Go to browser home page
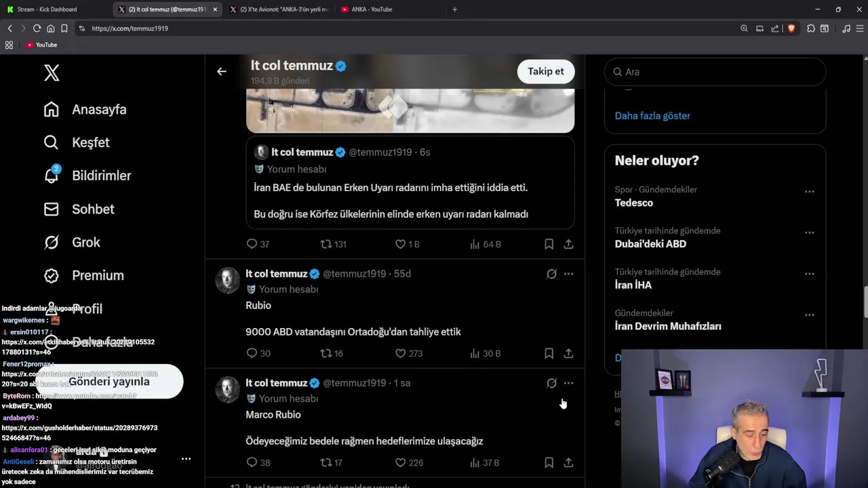The height and width of the screenshot is (488, 868). coord(50,28)
